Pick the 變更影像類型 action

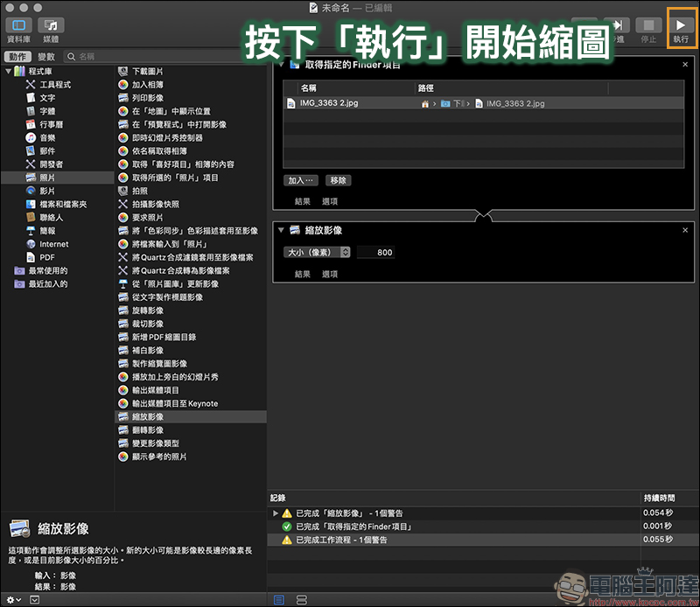pyautogui.click(x=156, y=443)
